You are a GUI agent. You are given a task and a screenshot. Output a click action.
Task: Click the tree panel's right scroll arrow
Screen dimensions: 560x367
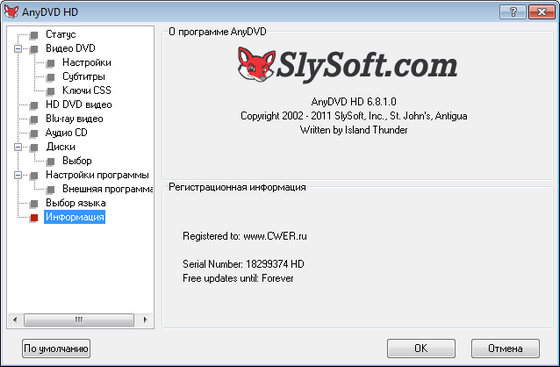pos(145,320)
